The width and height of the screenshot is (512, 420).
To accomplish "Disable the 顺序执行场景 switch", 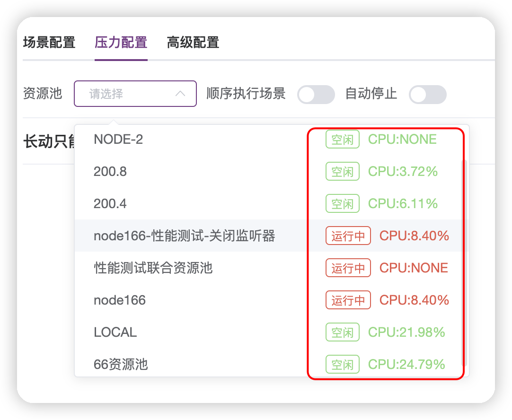I will 316,94.
